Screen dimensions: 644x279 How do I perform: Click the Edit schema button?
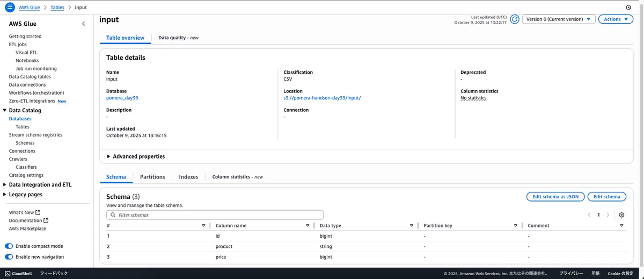[607, 197]
